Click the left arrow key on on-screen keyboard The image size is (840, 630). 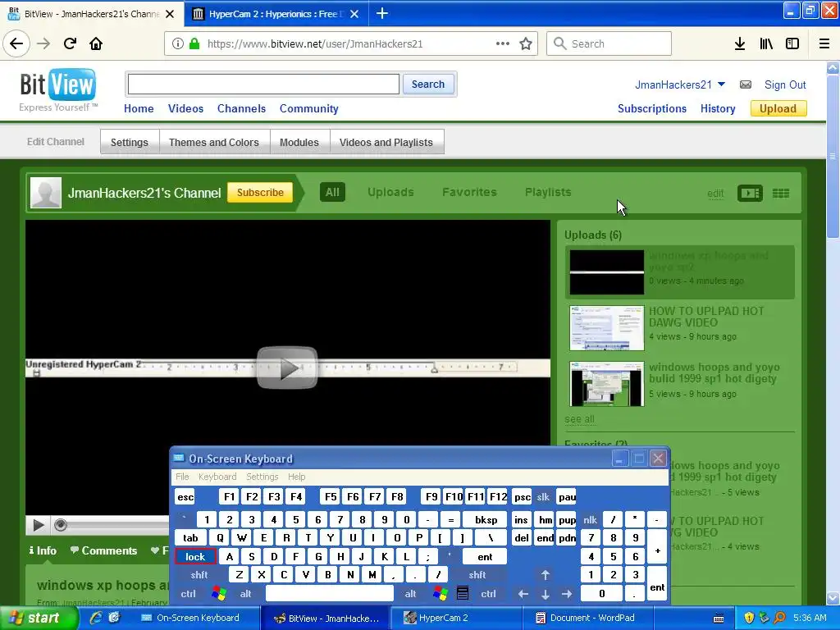point(523,594)
